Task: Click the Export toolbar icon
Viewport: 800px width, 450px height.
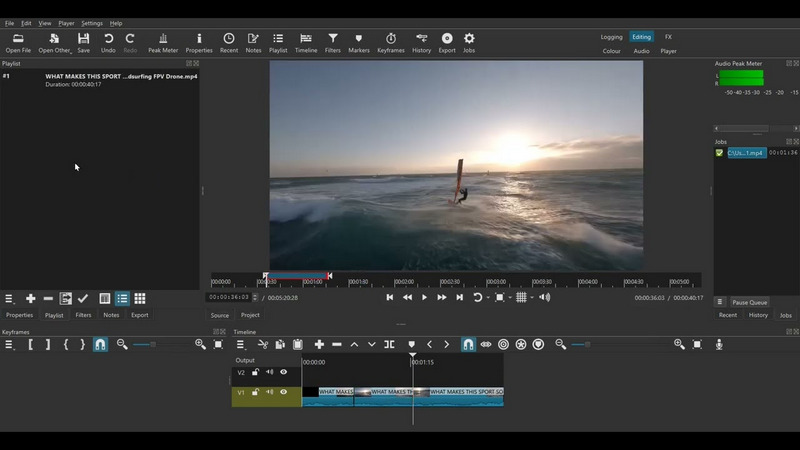Action: point(447,43)
